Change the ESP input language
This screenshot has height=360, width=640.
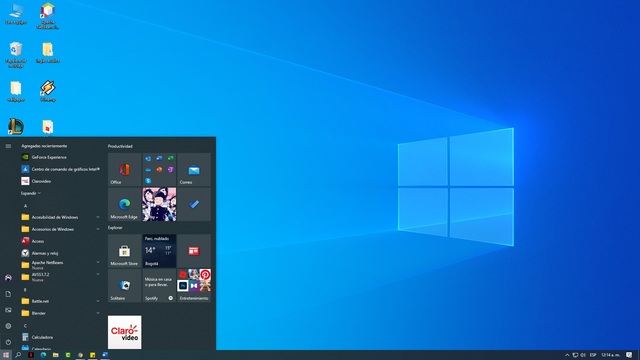[593, 355]
